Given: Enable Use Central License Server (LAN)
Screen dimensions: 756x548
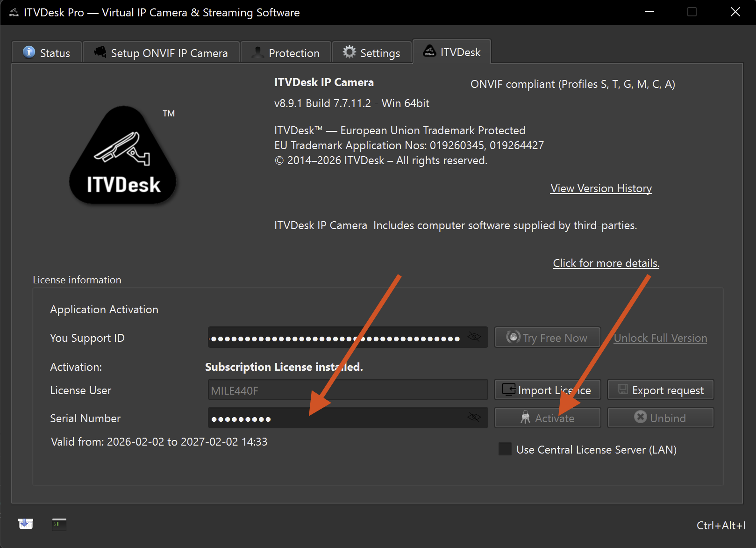Looking at the screenshot, I should tap(505, 449).
